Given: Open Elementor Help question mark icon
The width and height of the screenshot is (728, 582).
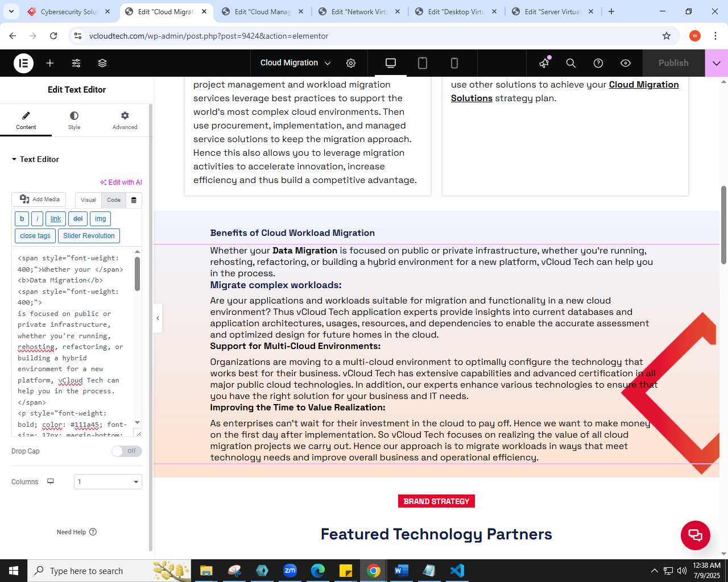Looking at the screenshot, I should coord(598,63).
